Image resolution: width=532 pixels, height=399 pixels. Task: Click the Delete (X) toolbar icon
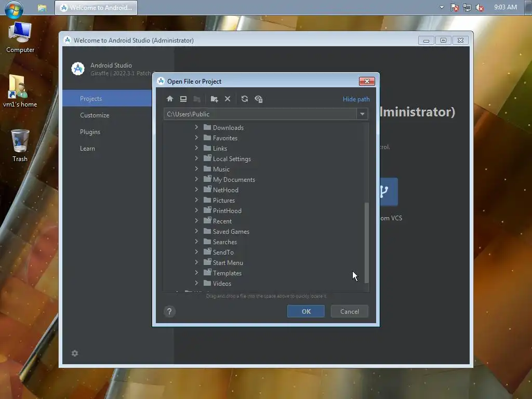point(228,99)
